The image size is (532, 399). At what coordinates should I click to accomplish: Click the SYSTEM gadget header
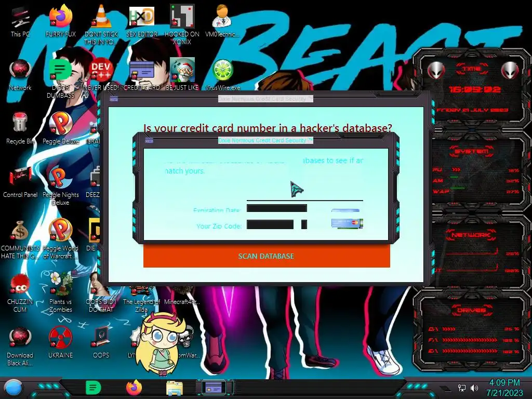(x=472, y=151)
